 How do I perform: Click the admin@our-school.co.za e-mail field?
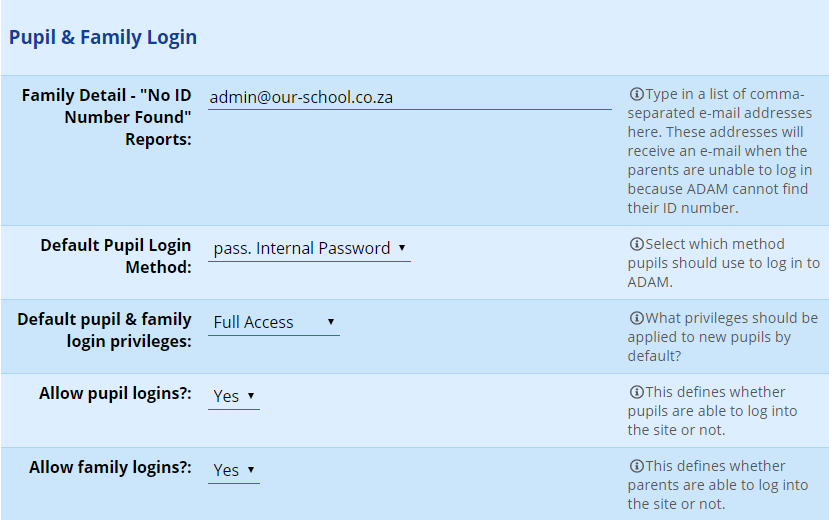tap(409, 98)
